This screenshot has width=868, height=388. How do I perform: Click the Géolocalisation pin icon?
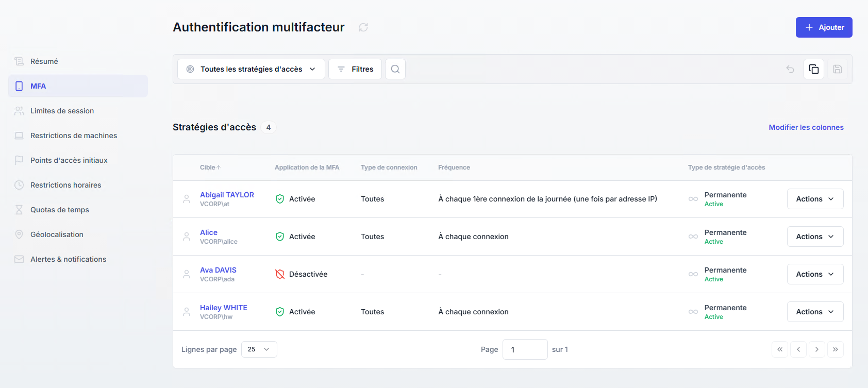19,234
